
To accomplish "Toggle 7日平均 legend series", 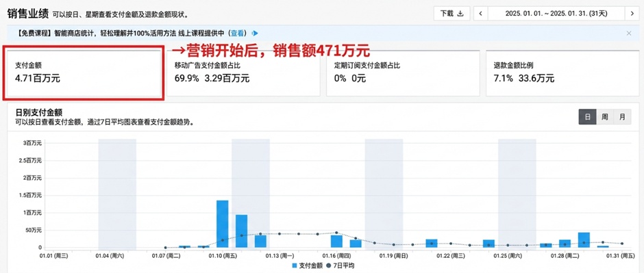I will pos(340,265).
